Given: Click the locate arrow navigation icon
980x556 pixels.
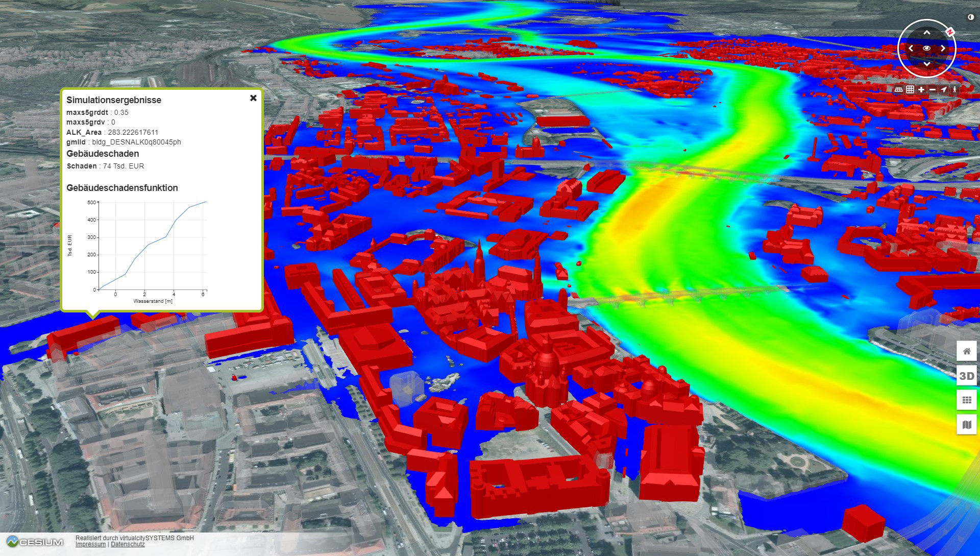Looking at the screenshot, I should (944, 89).
